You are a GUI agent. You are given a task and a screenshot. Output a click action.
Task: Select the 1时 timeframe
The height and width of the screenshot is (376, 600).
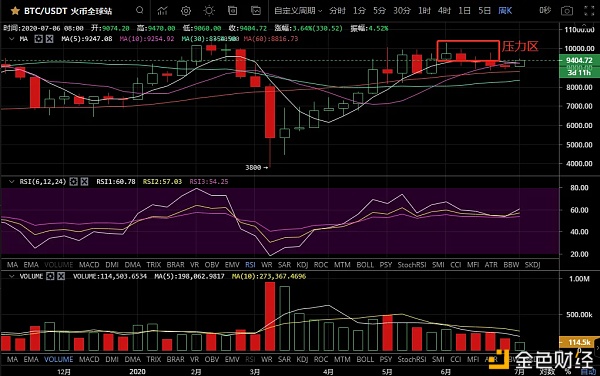(424, 11)
